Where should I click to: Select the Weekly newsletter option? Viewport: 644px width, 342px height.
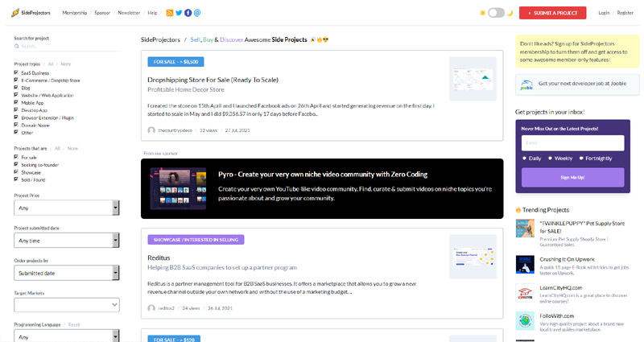click(x=551, y=158)
